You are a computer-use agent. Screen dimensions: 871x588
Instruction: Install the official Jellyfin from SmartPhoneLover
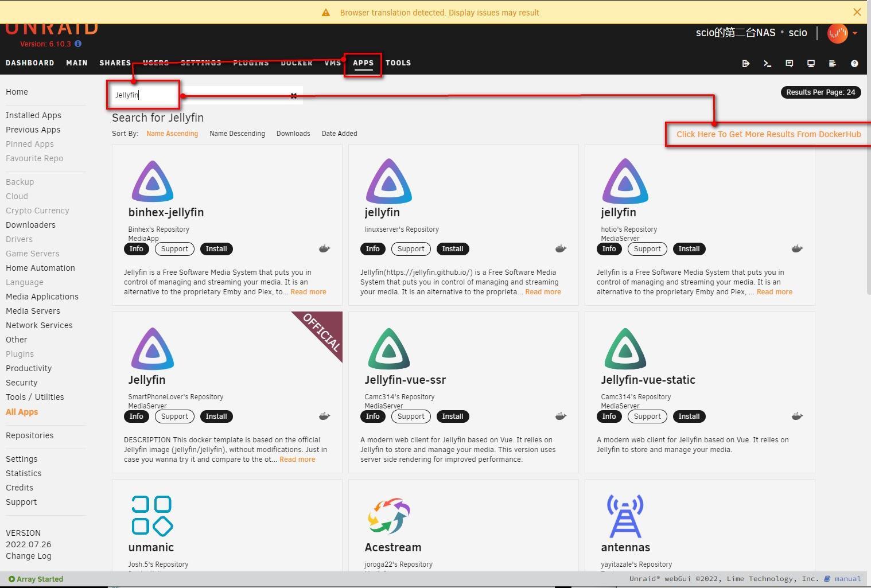(216, 416)
